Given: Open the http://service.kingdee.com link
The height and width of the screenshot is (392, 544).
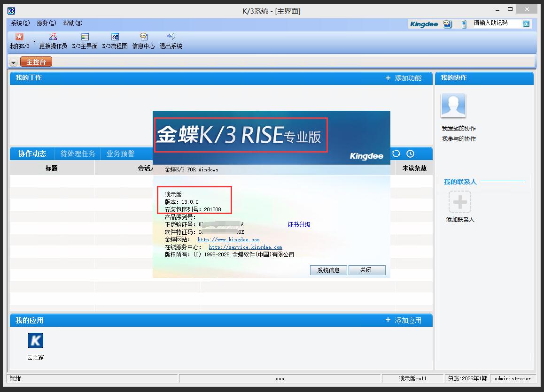Looking at the screenshot, I should pyautogui.click(x=245, y=247).
